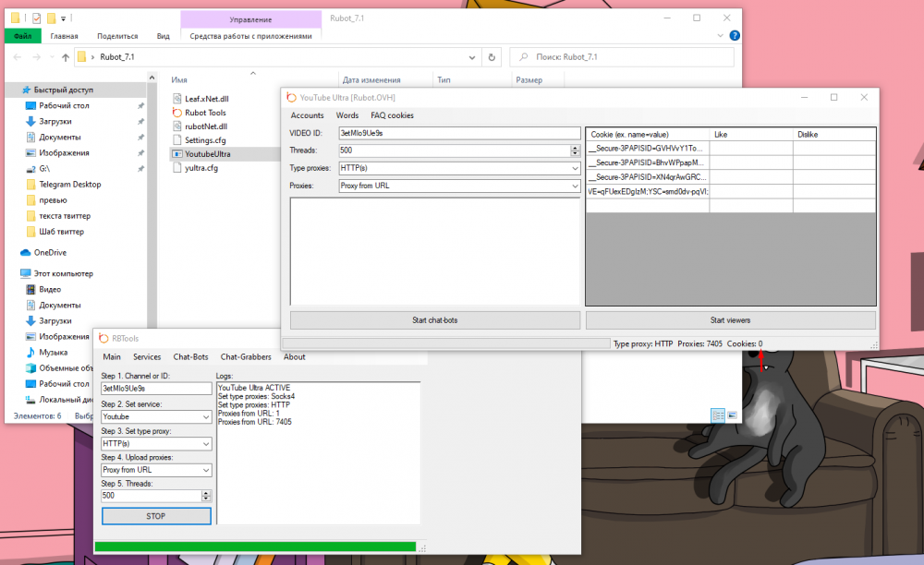Click the Explorer refresh button
924x565 pixels.
pos(492,57)
